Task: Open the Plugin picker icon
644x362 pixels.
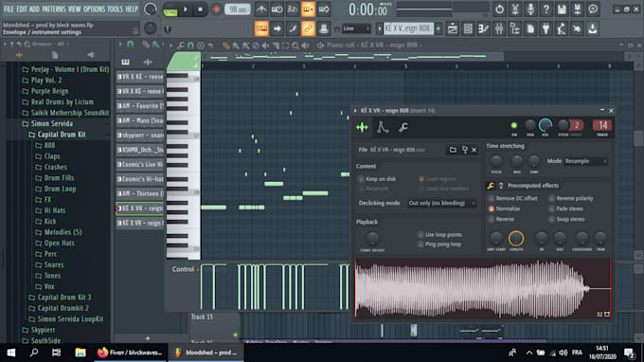Action: pos(546,28)
